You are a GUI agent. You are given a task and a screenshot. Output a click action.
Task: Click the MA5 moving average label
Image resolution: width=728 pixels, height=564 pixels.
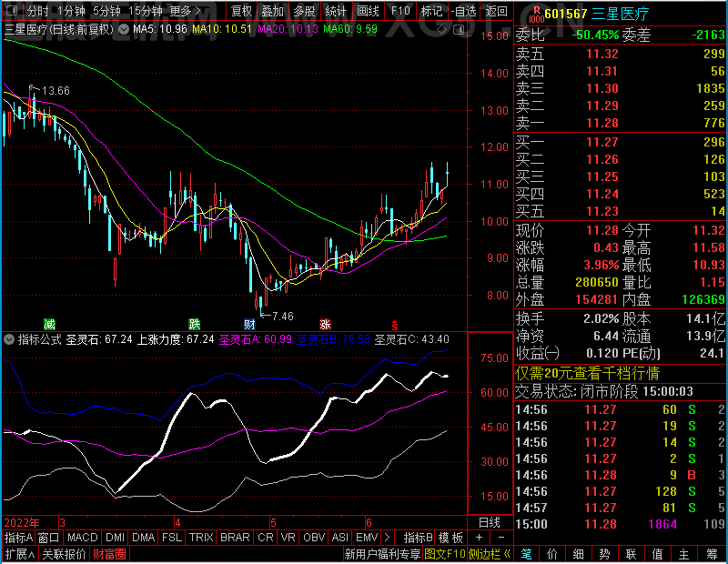[160, 29]
